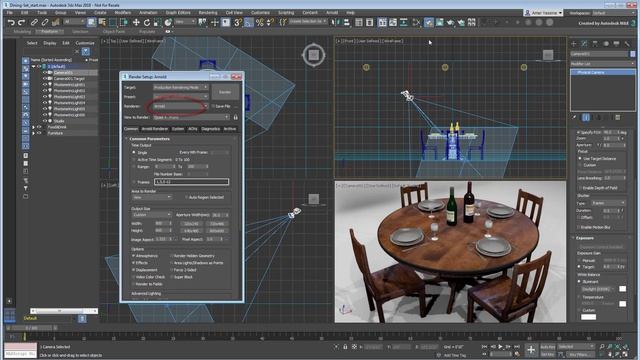Open the Target dropdown in Render Setup
The height and width of the screenshot is (360, 640).
[x=181, y=87]
